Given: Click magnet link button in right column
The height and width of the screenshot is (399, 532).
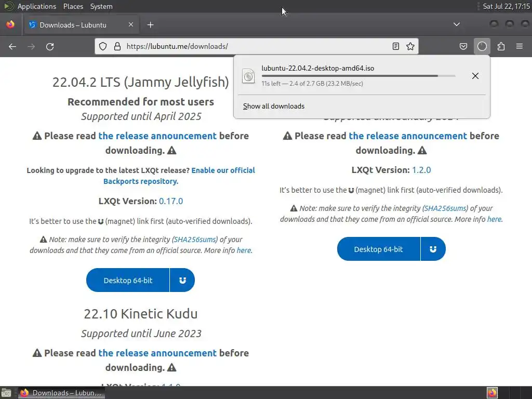Looking at the screenshot, I should [x=433, y=249].
